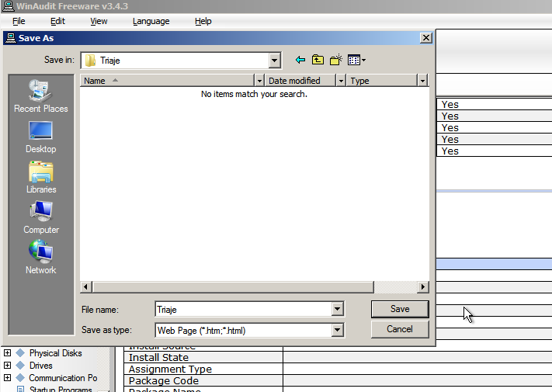
Task: Open the Help menu
Action: [x=203, y=21]
